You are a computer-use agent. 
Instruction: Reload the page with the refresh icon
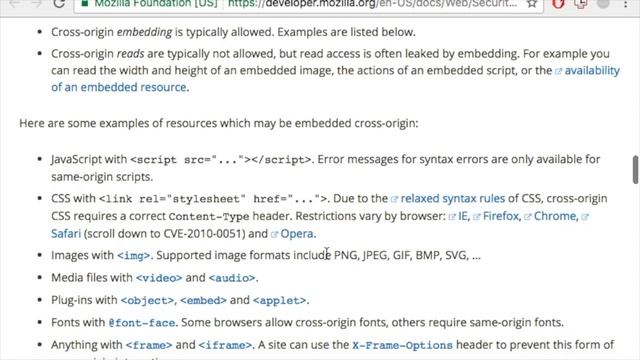[x=59, y=4]
